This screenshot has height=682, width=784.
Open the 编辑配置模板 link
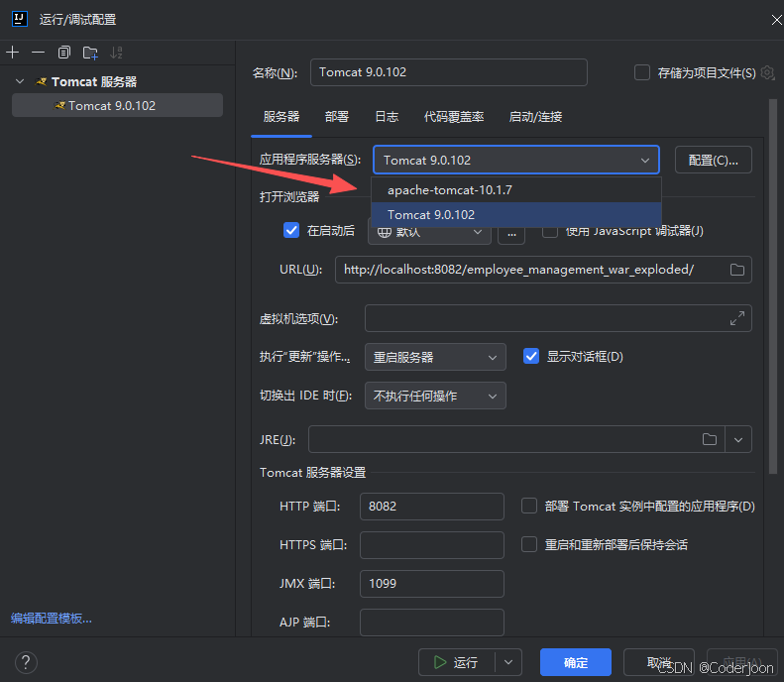[x=52, y=618]
